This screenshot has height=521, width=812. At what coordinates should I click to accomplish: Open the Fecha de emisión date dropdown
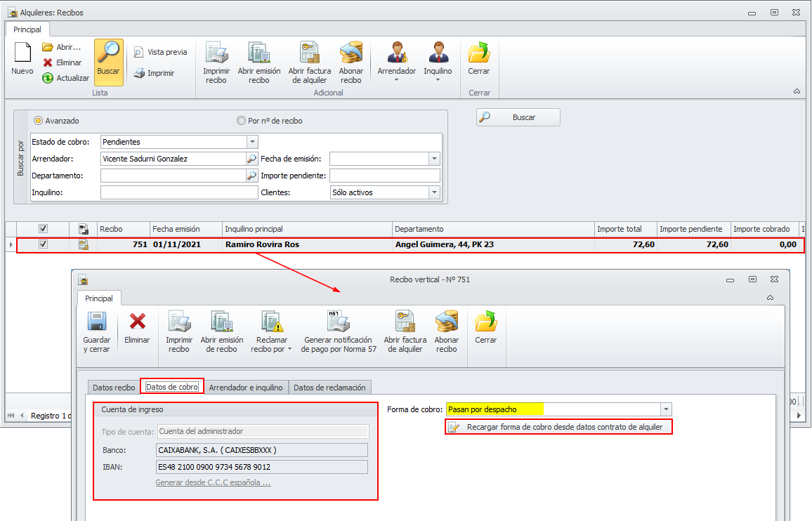(435, 159)
